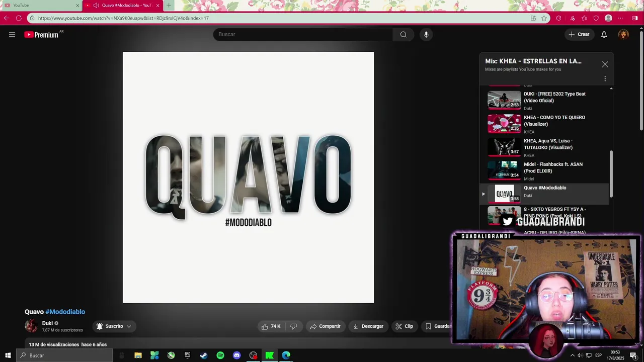This screenshot has height=362, width=644.
Task: Download the video with Descargar
Action: (x=368, y=326)
